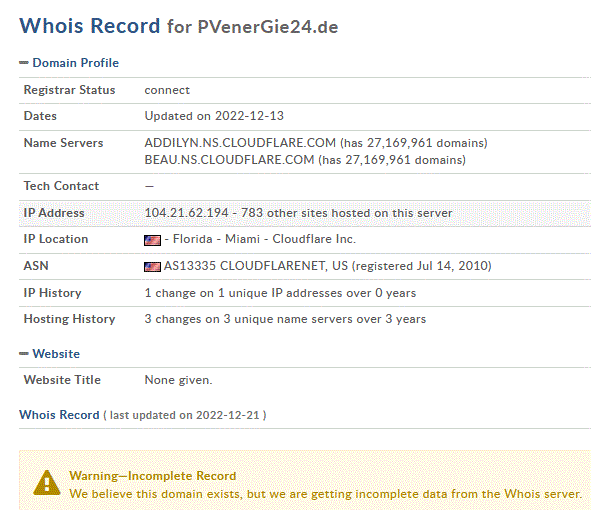Click the Whois Record heading link

[x=59, y=415]
